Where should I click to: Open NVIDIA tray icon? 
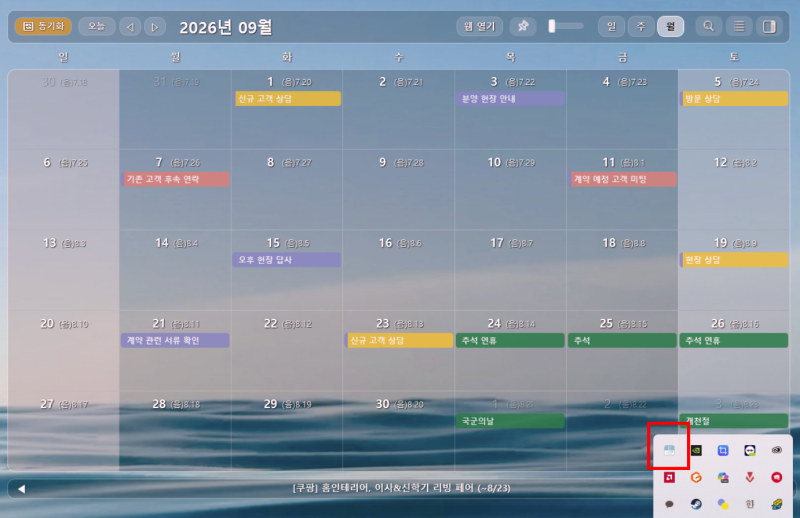[696, 450]
